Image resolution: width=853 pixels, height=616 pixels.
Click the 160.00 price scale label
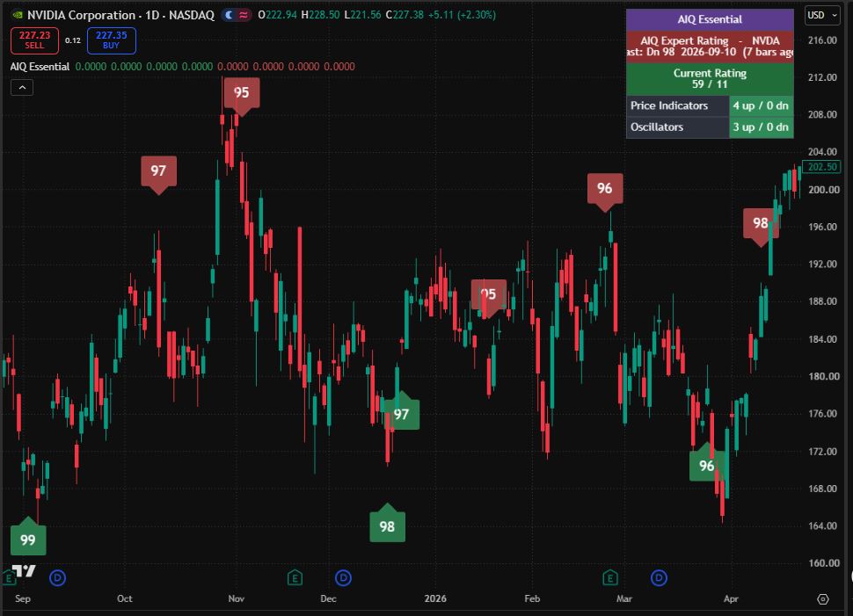click(822, 563)
